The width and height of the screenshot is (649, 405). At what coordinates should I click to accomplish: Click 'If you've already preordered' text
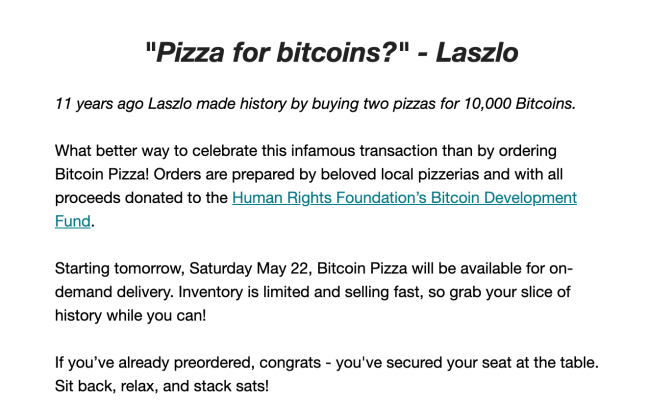point(156,363)
